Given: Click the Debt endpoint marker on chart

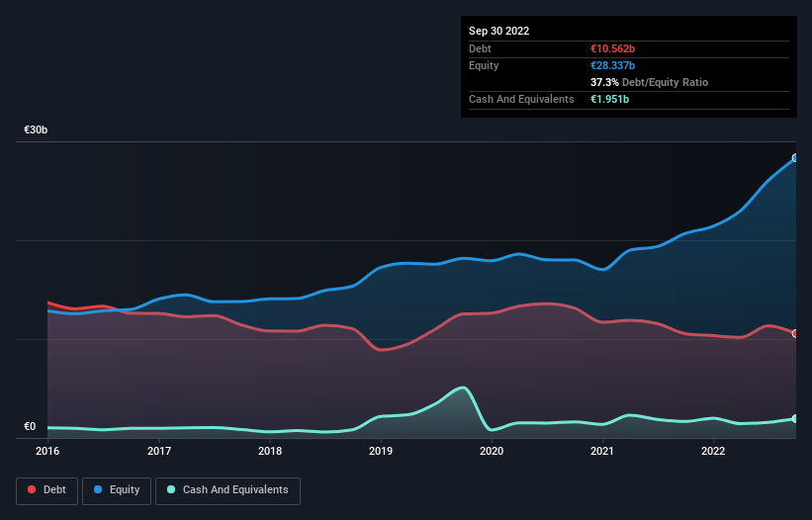Looking at the screenshot, I should tap(795, 334).
